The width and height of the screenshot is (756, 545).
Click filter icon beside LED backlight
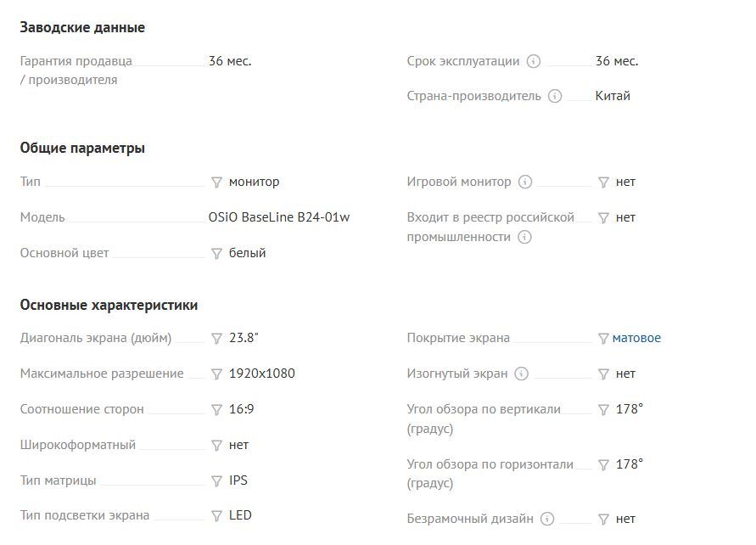click(216, 515)
